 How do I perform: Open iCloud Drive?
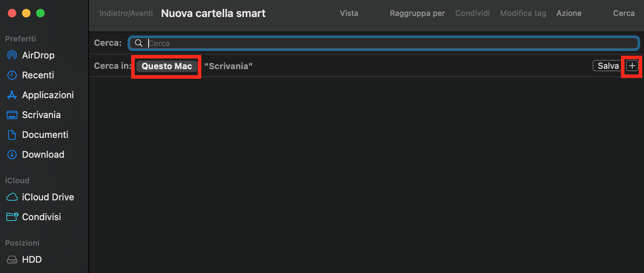[x=48, y=197]
